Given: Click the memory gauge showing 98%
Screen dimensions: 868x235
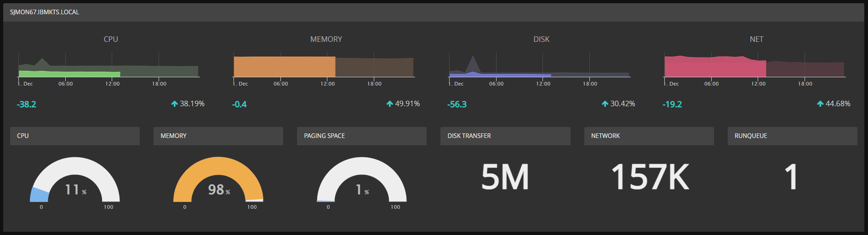Looking at the screenshot, I should (218, 179).
